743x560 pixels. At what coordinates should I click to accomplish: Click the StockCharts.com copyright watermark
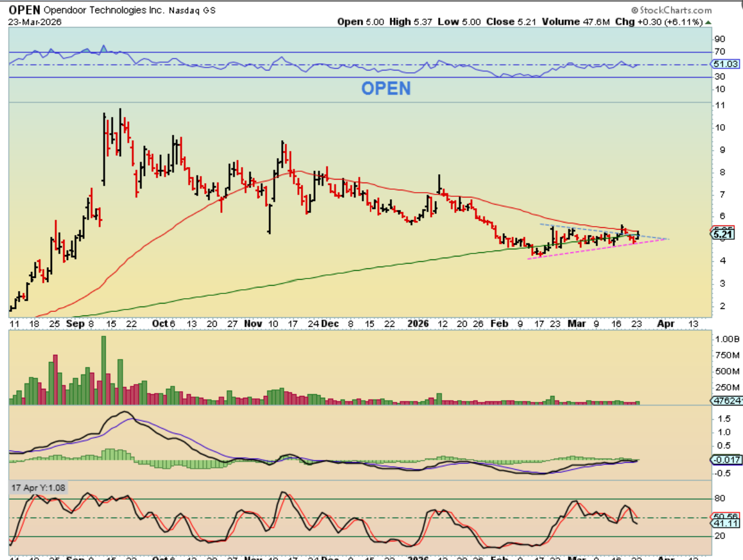(672, 10)
